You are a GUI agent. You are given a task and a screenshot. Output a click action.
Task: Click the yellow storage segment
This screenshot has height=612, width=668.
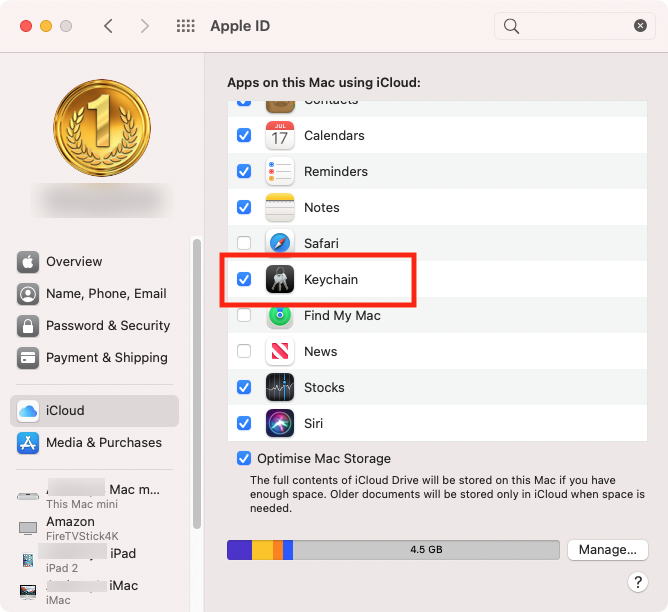coord(262,550)
